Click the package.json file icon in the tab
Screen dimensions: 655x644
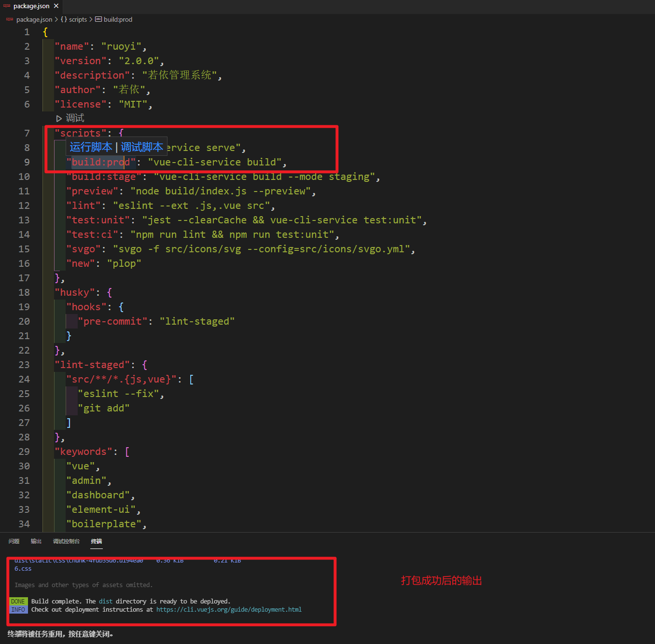[x=7, y=6]
